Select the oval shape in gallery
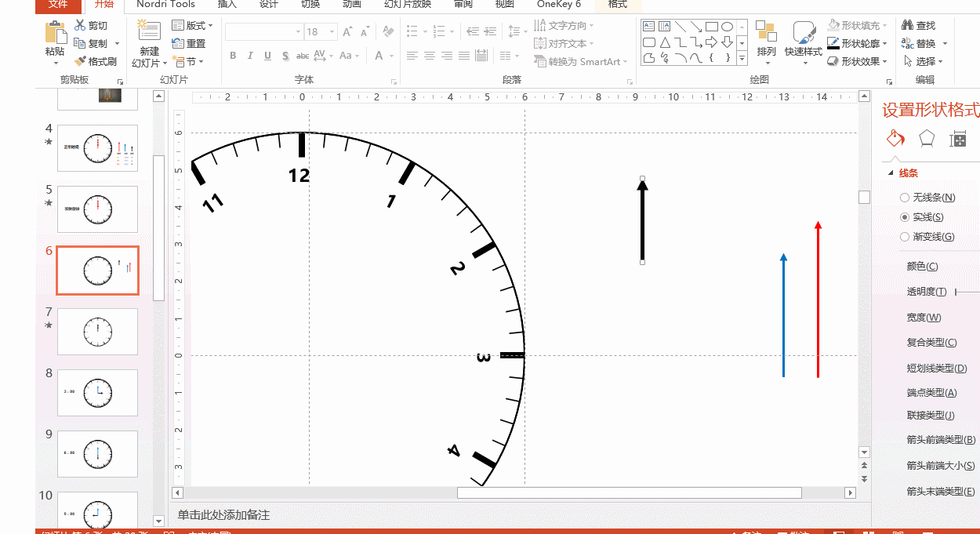The height and width of the screenshot is (534, 980). (728, 26)
